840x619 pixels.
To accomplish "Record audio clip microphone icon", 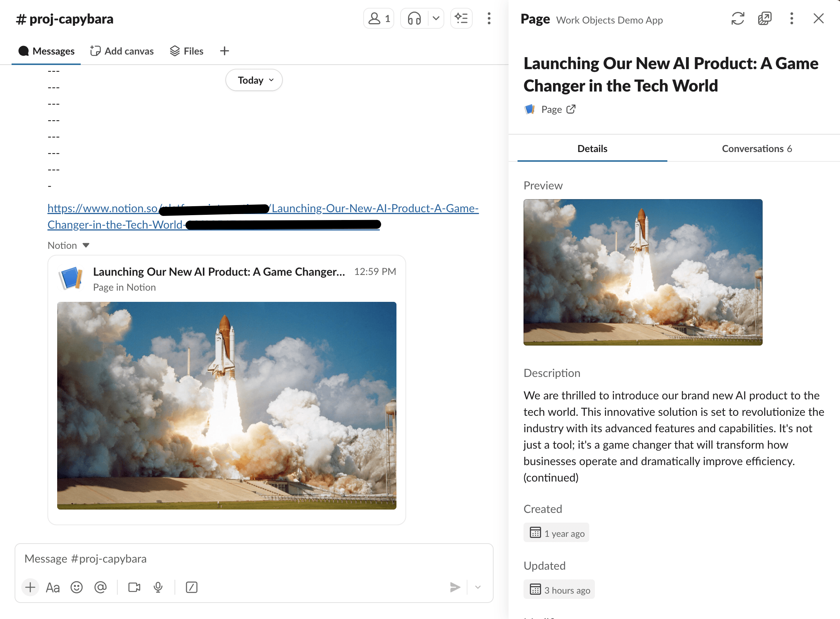I will pyautogui.click(x=158, y=587).
